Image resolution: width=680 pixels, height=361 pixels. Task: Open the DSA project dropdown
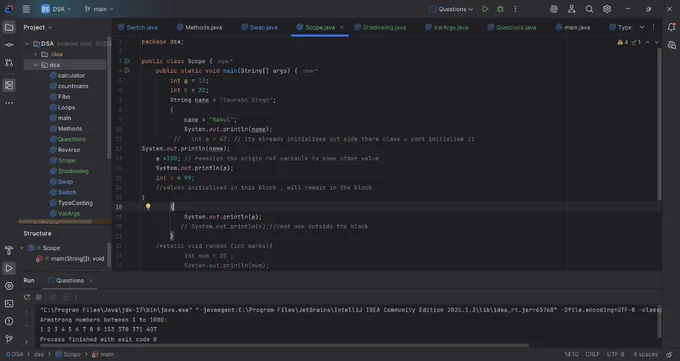(56, 9)
